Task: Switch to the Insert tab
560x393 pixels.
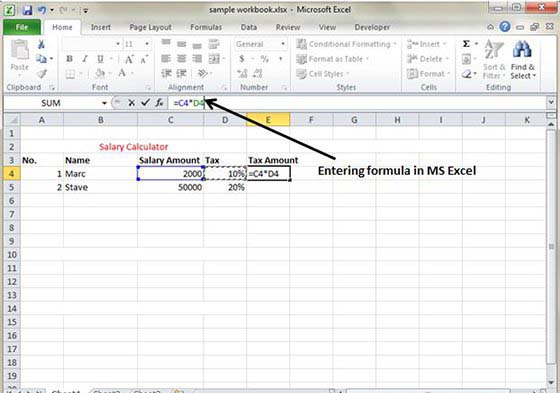Action: pyautogui.click(x=101, y=27)
